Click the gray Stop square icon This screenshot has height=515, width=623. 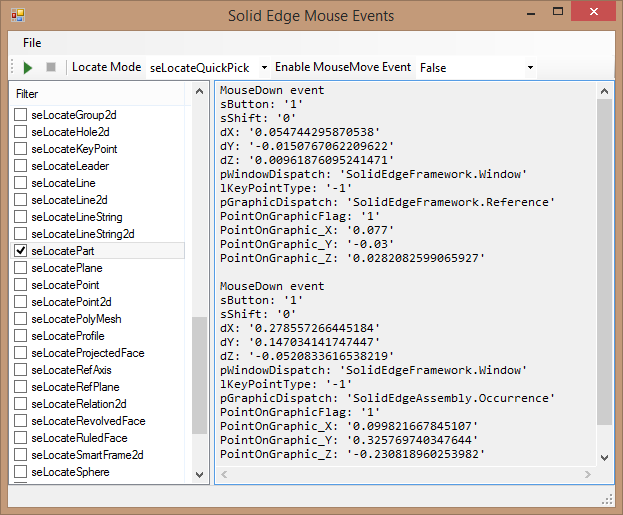(51, 67)
